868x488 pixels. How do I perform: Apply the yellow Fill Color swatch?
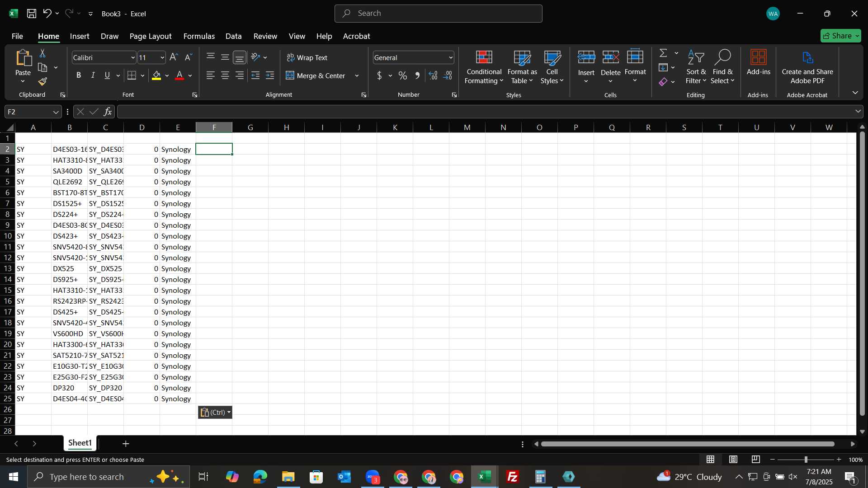156,75
